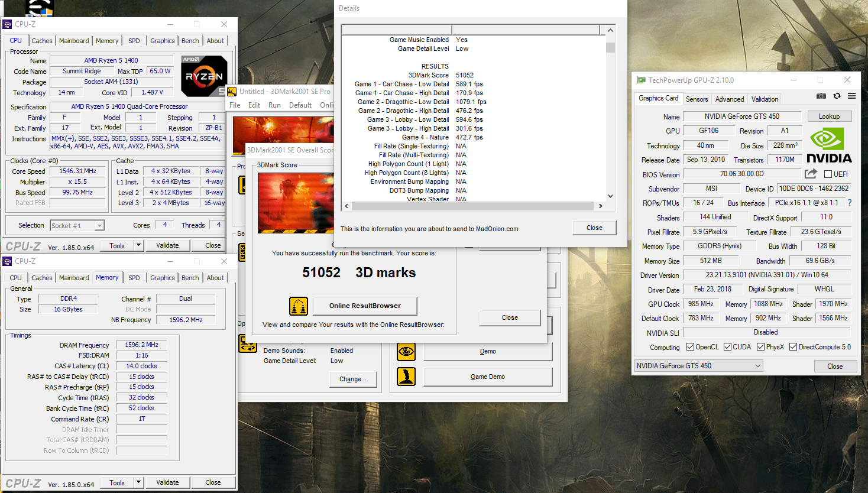The width and height of the screenshot is (868, 493).
Task: Click the GPU name field NVIDIA GeForce GTS 450
Action: [741, 116]
